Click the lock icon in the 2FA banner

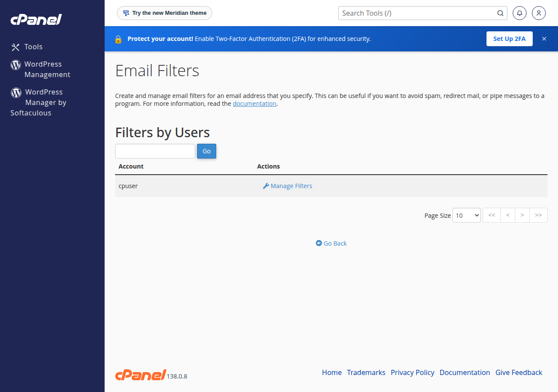(x=118, y=39)
